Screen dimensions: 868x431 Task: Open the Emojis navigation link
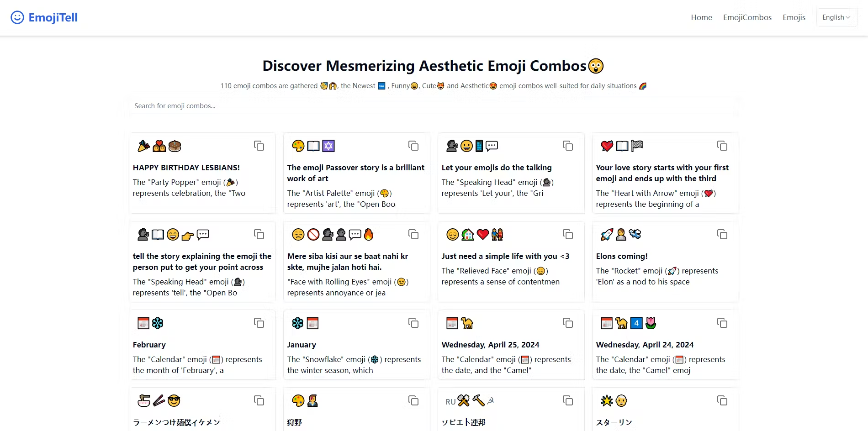794,17
